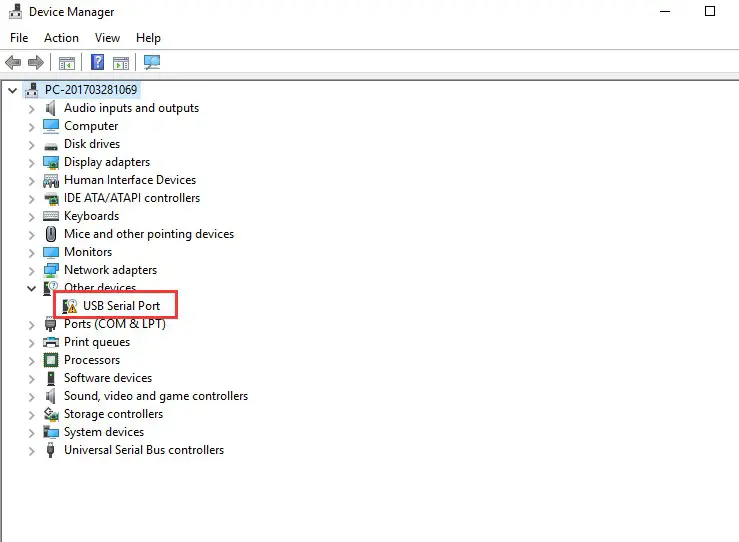Click the USB Serial Port warning icon

point(70,306)
